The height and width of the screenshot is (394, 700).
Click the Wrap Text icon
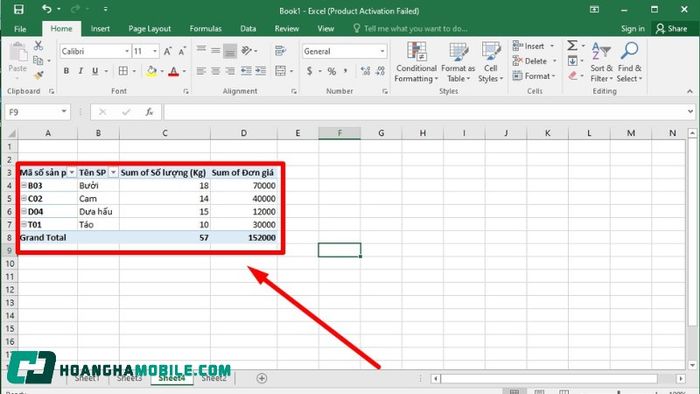(x=280, y=50)
